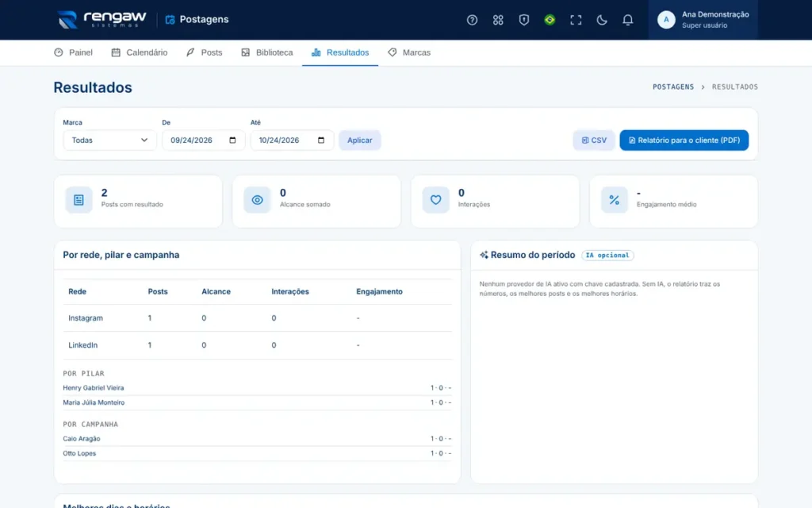Image resolution: width=812 pixels, height=508 pixels.
Task: Open the help question mark icon
Action: [x=472, y=20]
